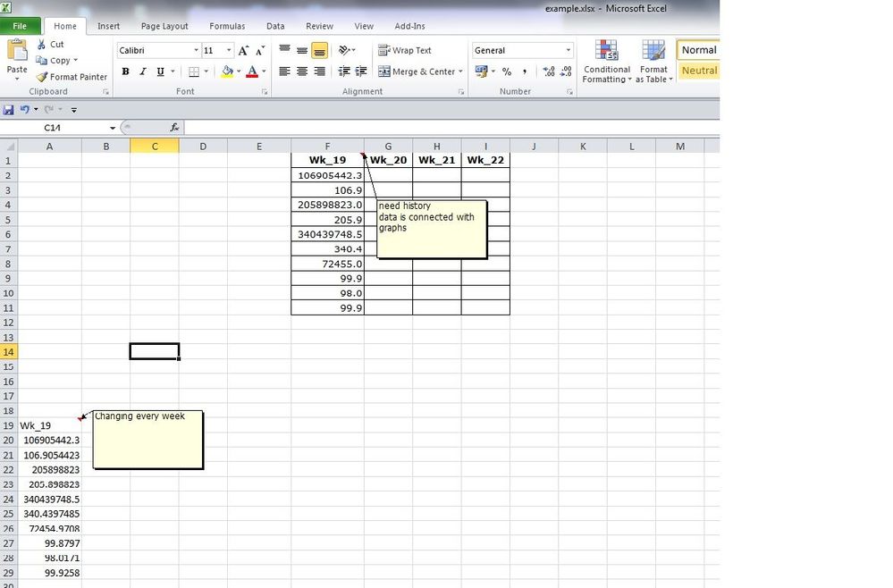Expand Merge & Center options arrow
Screen dimensions: 893x588
[460, 71]
